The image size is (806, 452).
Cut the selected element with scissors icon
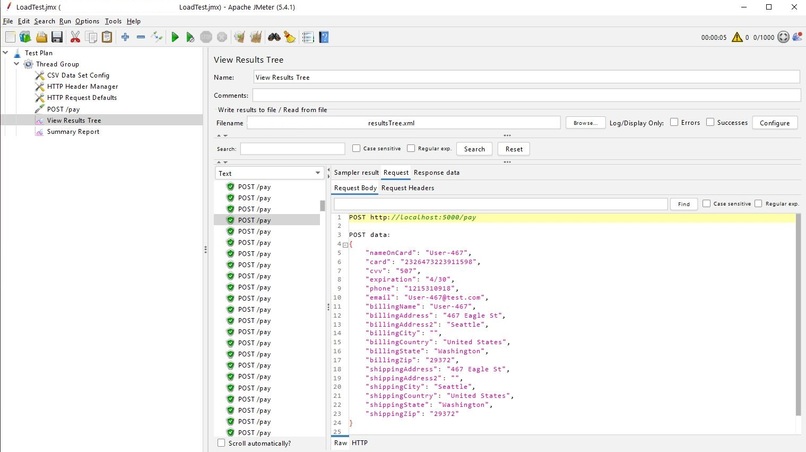click(x=75, y=37)
